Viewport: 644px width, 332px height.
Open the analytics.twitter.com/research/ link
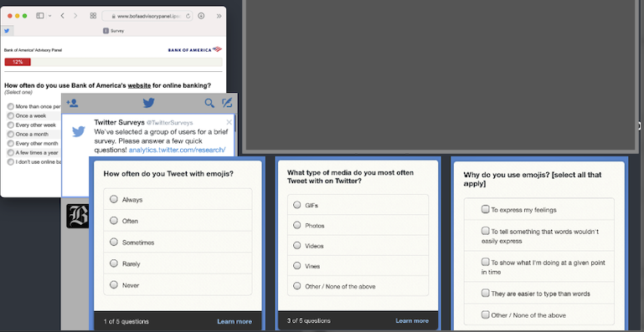(x=177, y=150)
